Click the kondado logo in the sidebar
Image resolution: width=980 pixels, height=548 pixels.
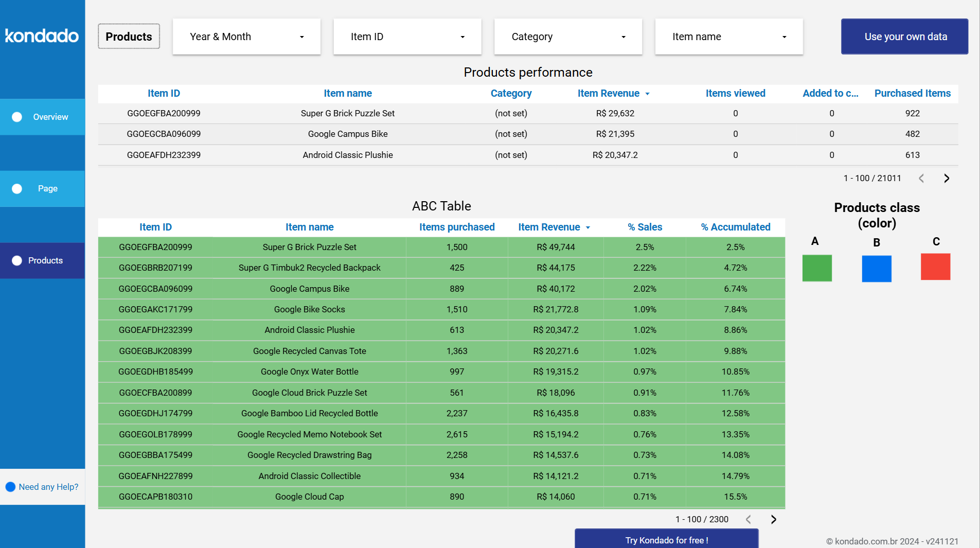pyautogui.click(x=42, y=36)
